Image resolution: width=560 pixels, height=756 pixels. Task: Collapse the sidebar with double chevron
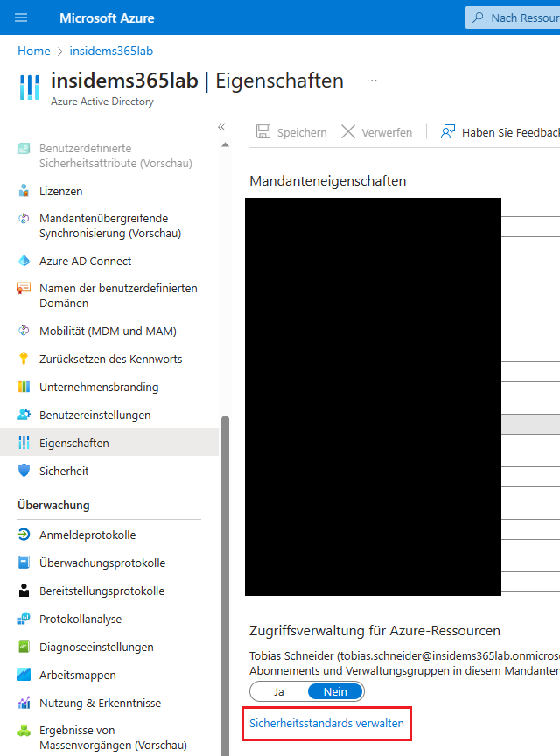click(x=221, y=127)
